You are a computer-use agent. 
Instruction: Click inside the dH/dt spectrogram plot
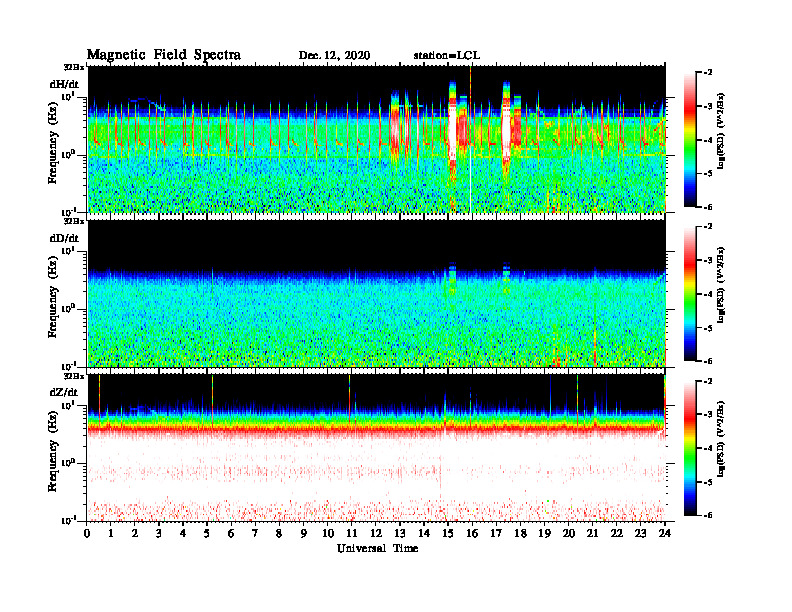[377, 139]
